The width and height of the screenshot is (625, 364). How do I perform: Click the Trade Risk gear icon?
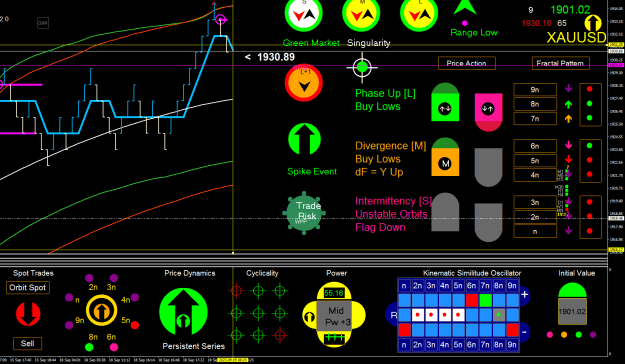304,213
